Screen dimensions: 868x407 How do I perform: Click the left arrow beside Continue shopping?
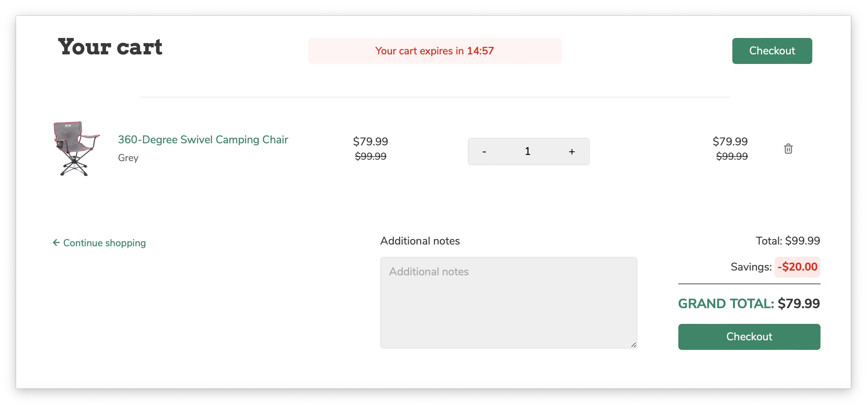[56, 242]
